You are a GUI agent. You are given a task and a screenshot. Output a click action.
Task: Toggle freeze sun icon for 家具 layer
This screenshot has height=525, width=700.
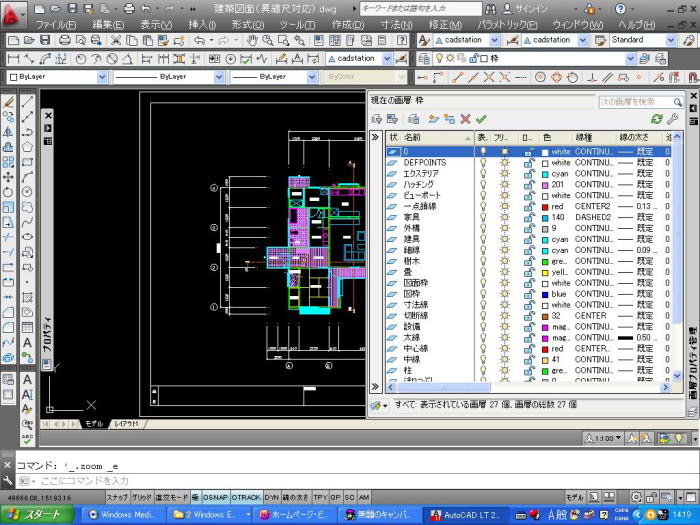click(x=505, y=217)
